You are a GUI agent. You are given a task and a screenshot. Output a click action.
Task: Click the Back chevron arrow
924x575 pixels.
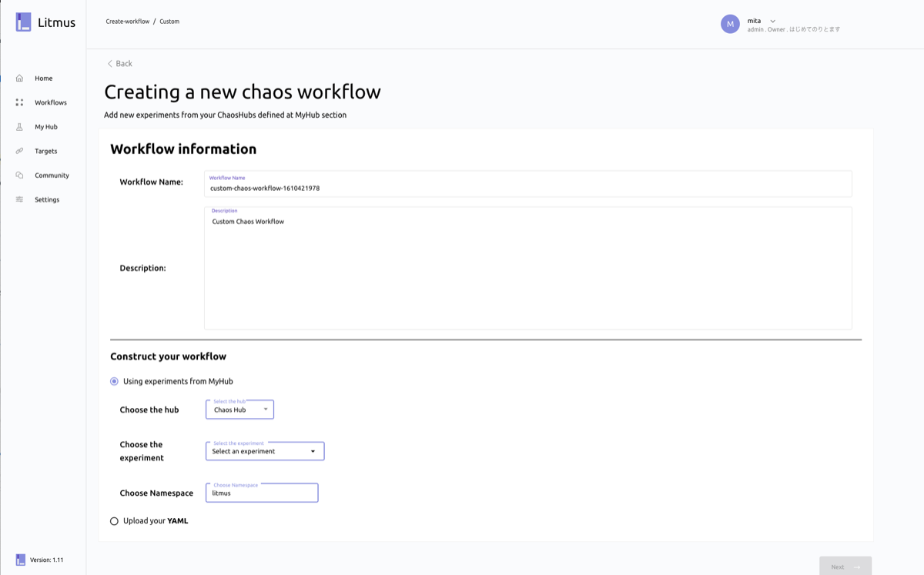(x=110, y=64)
